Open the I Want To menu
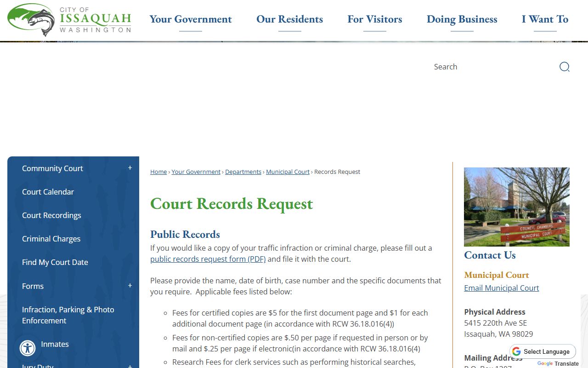The height and width of the screenshot is (368, 588). point(545,19)
